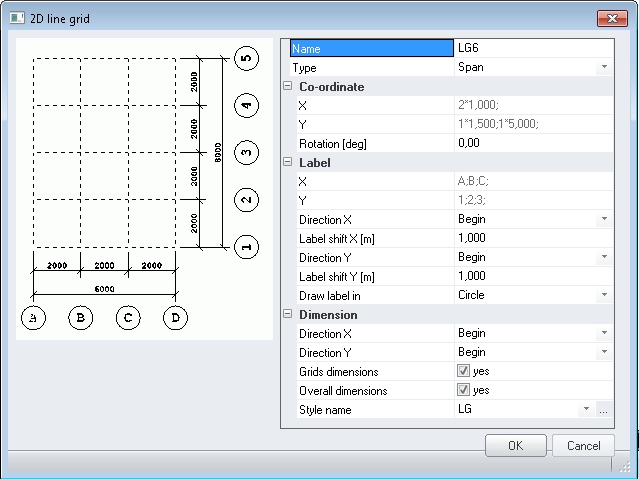This screenshot has height=479, width=639.
Task: Click the Co-ordinate Y value 1*1,500;1*5,000;
Action: pyautogui.click(x=533, y=124)
